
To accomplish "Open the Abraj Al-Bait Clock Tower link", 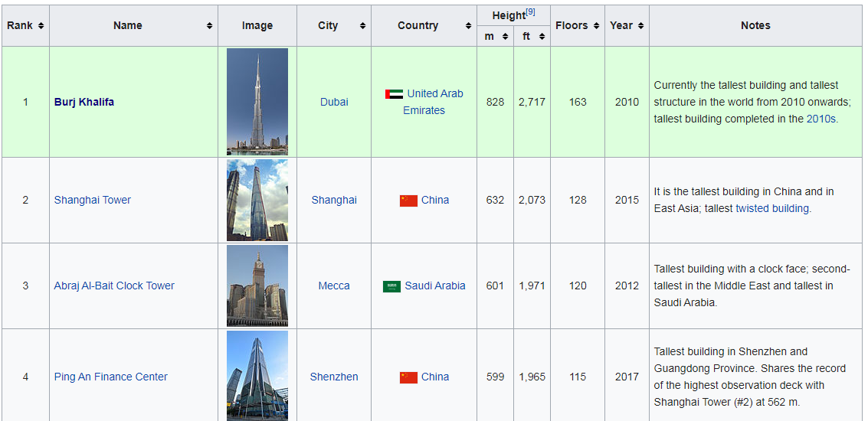I will pyautogui.click(x=114, y=286).
